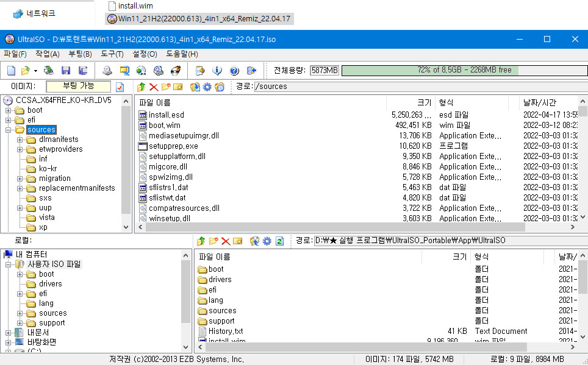Open the 설정(O) menu
Viewport: 588px width, 365px height.
(145, 54)
